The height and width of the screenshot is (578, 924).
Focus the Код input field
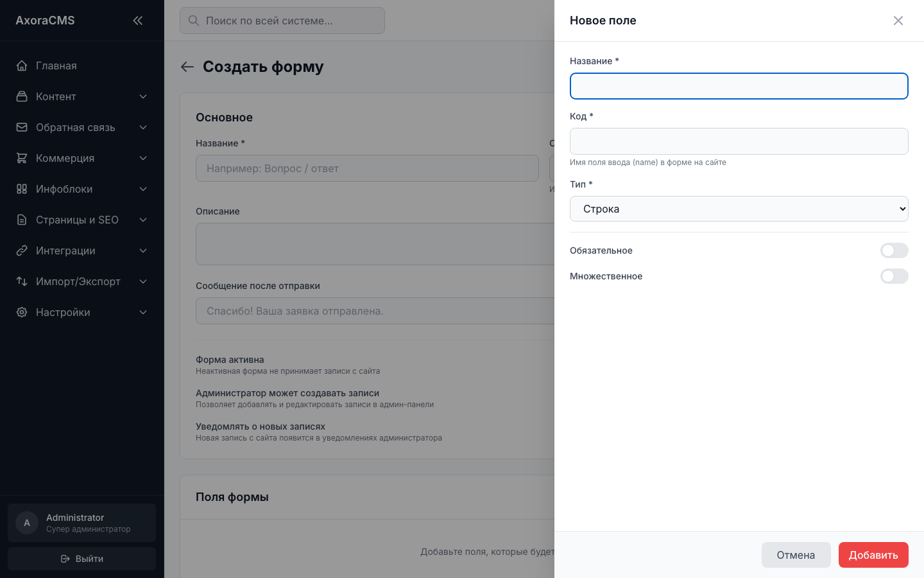coord(739,141)
